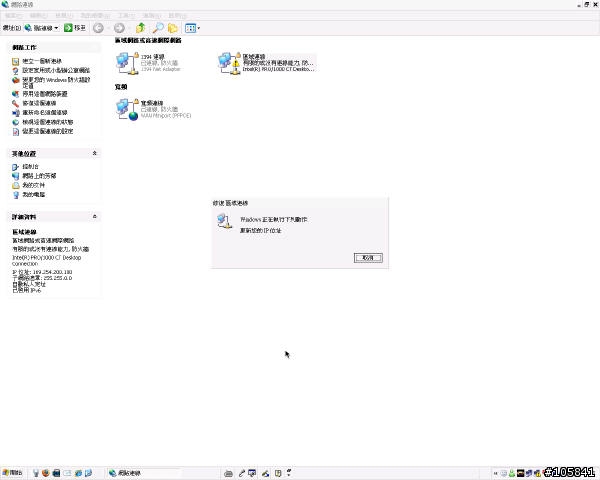The image size is (600, 480).
Task: Click the monitor icon on language bar
Action: 252,473
